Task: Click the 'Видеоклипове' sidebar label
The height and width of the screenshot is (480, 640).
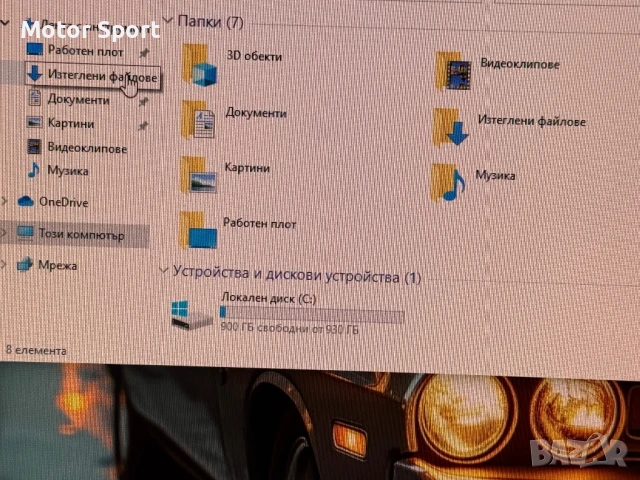Action: point(87,147)
